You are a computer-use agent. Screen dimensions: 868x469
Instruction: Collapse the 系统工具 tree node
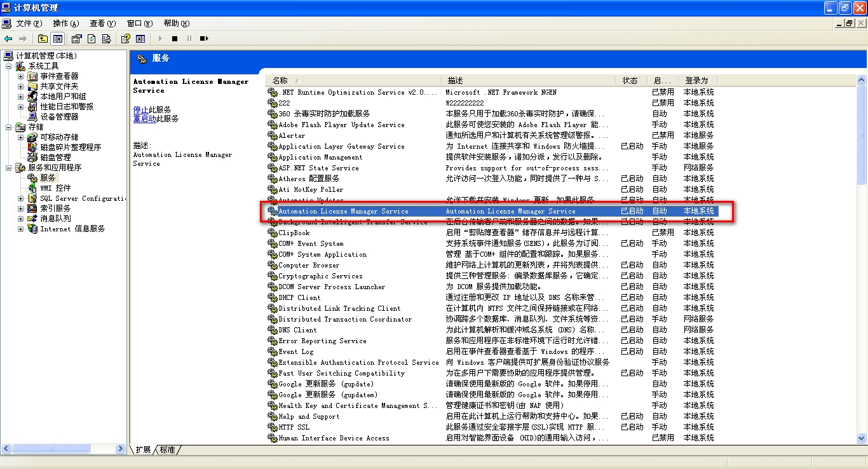[9, 66]
